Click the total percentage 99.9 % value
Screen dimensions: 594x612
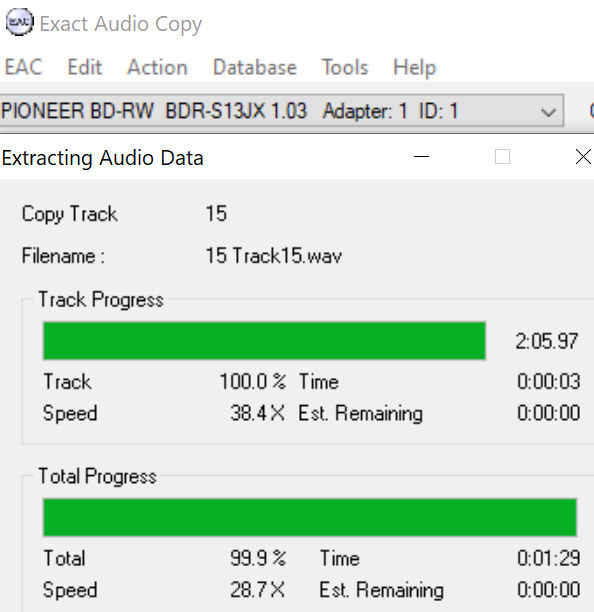tap(258, 557)
